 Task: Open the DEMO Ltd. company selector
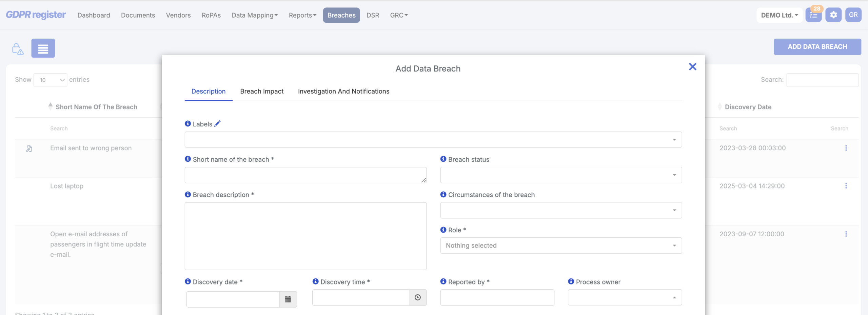[779, 15]
